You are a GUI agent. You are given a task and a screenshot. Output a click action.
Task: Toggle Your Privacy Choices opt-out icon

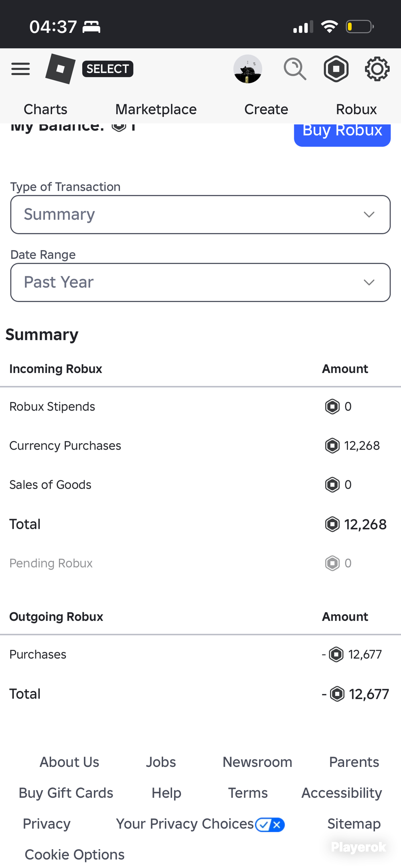270,825
